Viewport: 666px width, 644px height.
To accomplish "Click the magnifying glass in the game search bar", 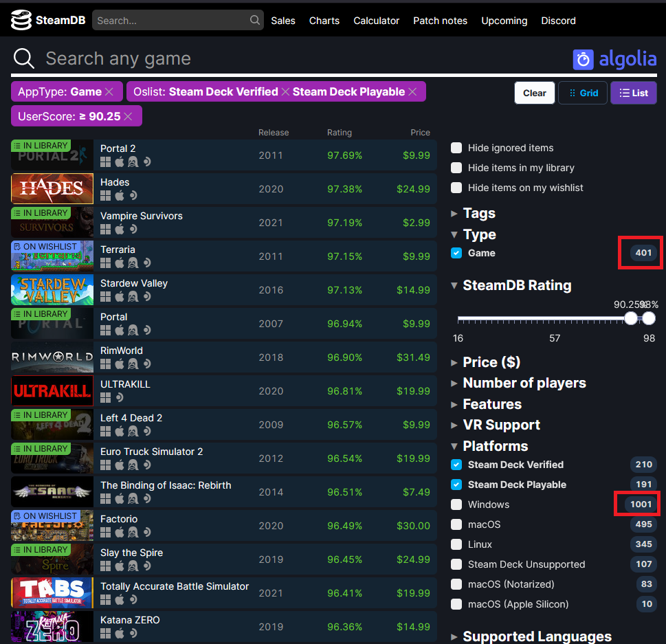I will click(23, 58).
